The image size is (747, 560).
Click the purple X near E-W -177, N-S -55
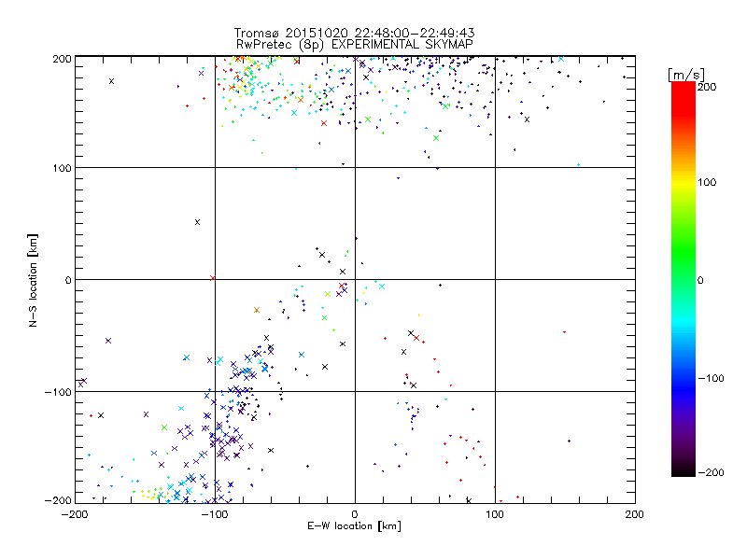(x=108, y=341)
